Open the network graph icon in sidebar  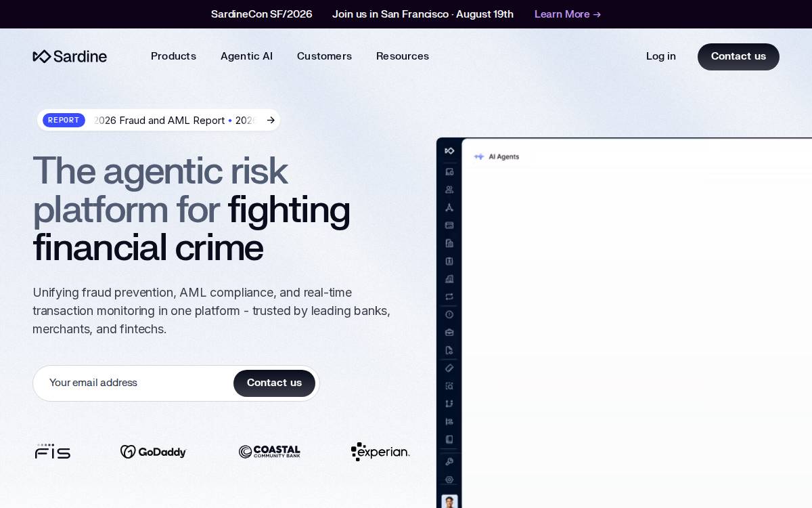tap(449, 207)
